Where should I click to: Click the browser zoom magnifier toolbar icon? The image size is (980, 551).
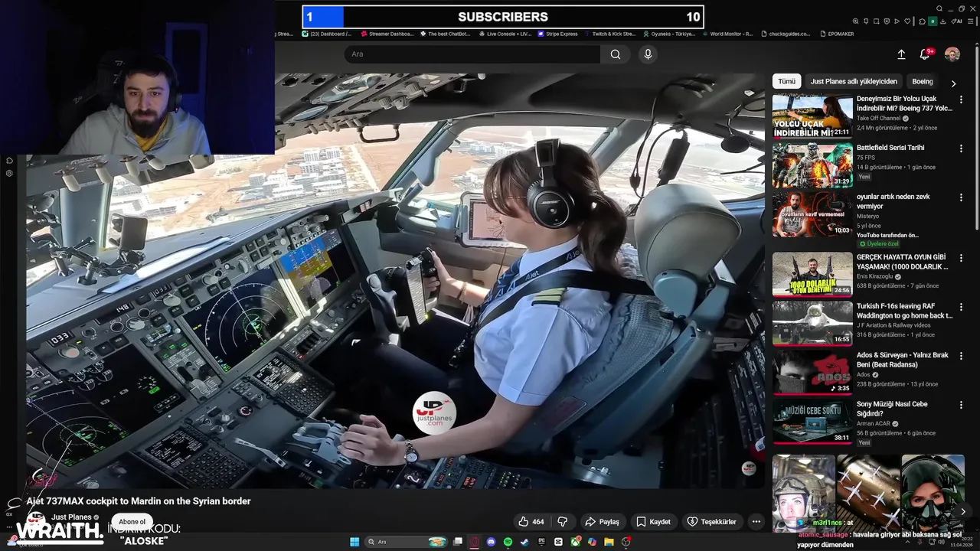pos(855,21)
